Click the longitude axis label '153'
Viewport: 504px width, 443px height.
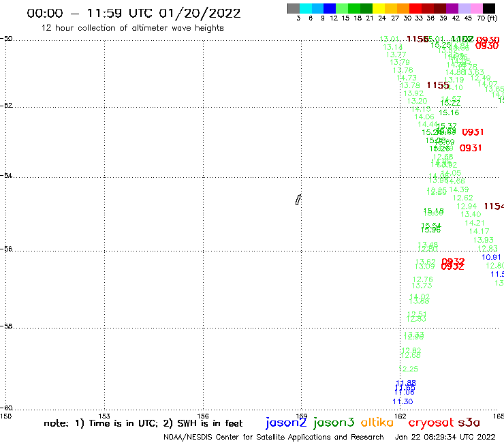tap(104, 416)
